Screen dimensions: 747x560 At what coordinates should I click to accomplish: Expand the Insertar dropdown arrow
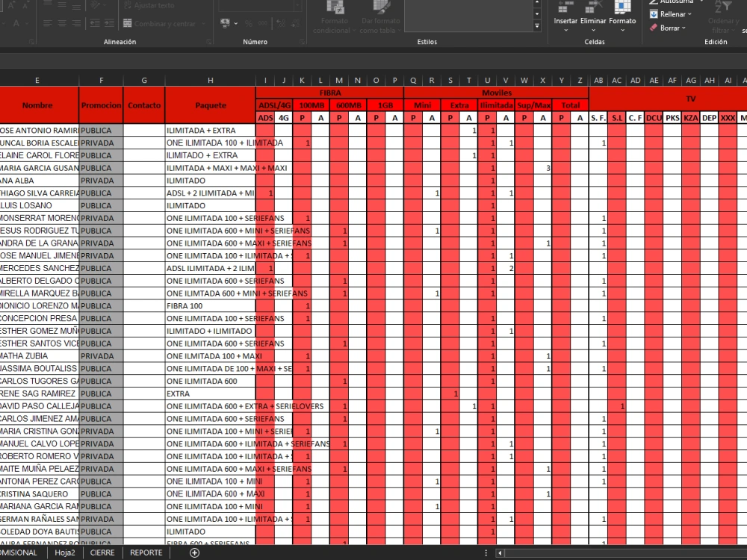pyautogui.click(x=565, y=31)
